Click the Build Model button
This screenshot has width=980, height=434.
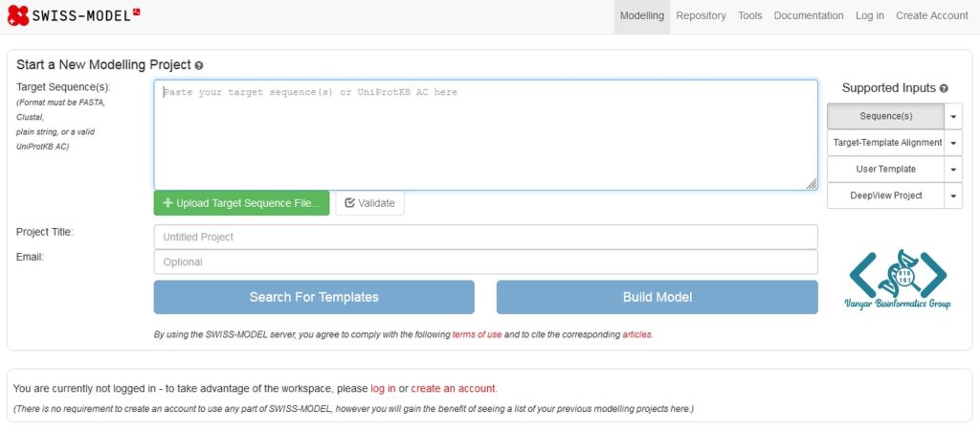(657, 297)
